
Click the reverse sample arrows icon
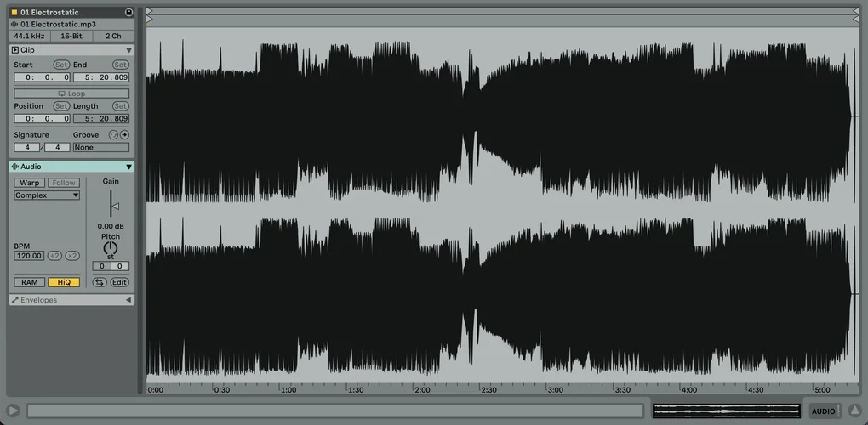100,282
